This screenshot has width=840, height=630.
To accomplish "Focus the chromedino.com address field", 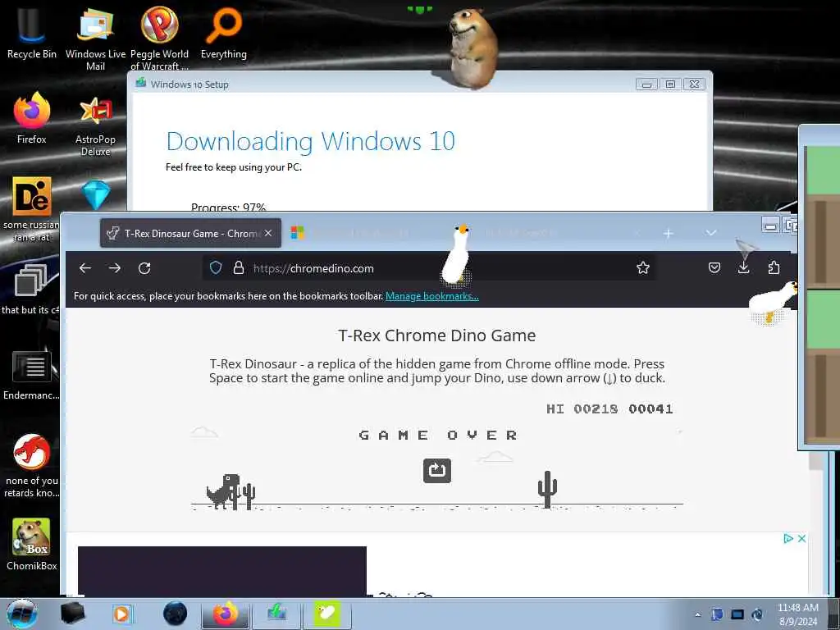I will [x=428, y=268].
